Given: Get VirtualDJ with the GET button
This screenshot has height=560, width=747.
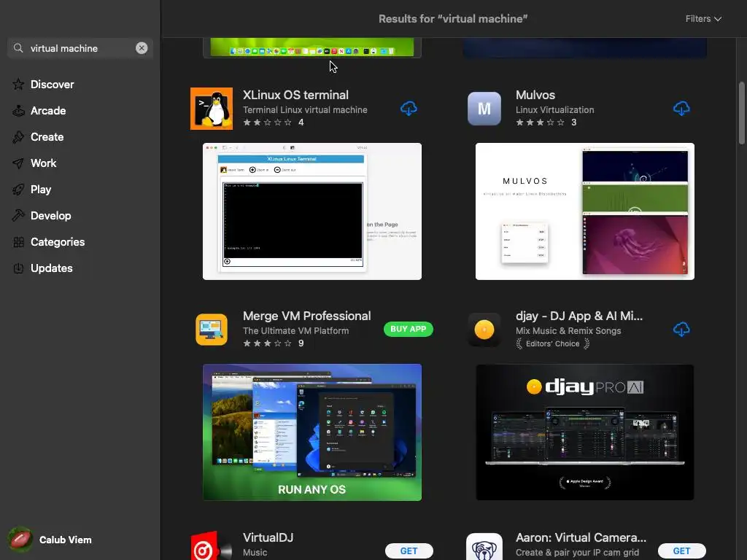Looking at the screenshot, I should (409, 551).
